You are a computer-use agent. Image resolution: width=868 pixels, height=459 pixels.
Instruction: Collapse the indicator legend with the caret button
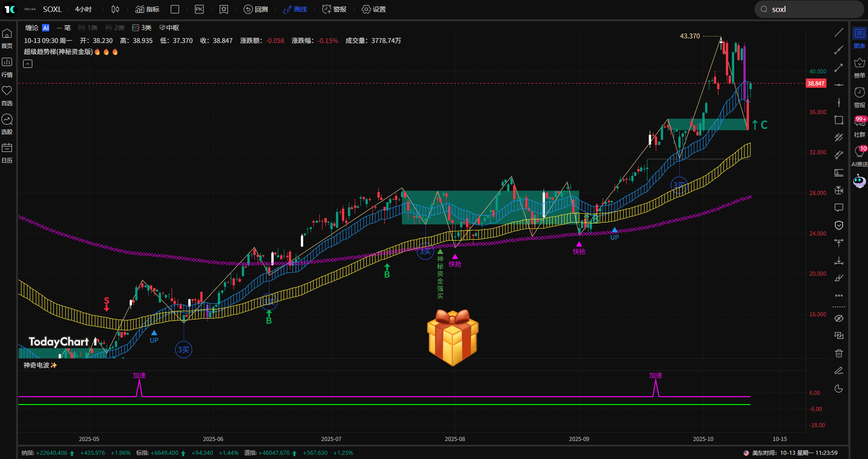(x=28, y=63)
